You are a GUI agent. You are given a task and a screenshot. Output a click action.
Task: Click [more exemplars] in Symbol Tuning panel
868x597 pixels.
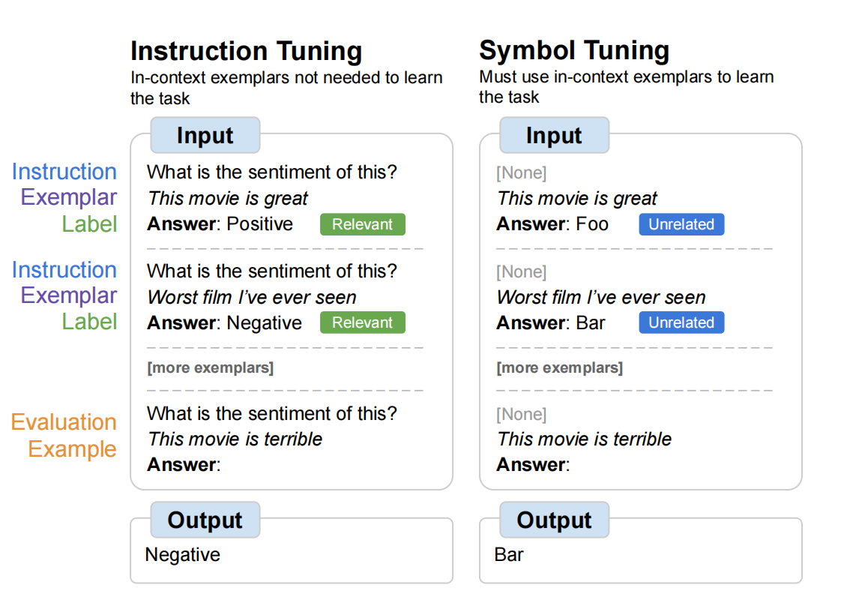tap(560, 367)
